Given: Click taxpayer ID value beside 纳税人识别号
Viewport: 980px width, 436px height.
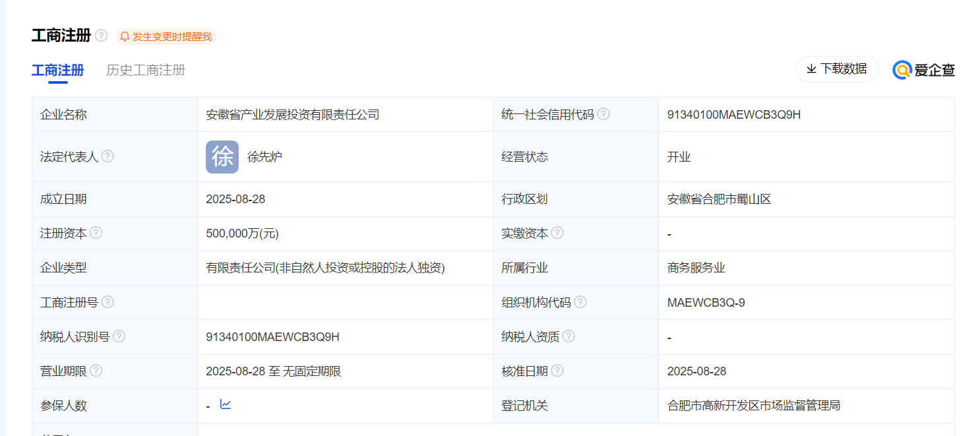Looking at the screenshot, I should pos(272,337).
